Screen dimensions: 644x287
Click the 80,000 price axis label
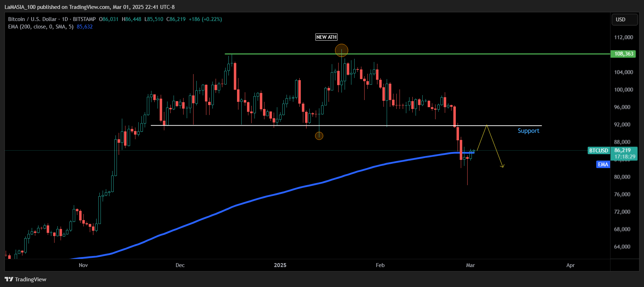tap(622, 177)
